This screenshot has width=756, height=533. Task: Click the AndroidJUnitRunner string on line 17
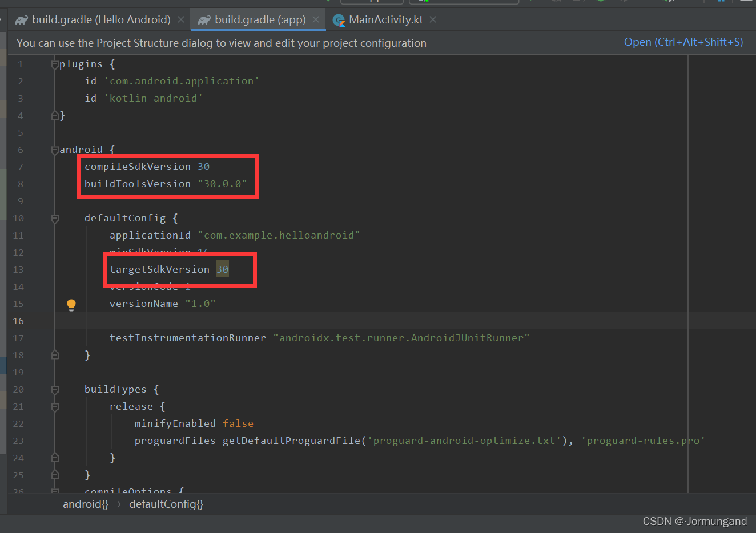point(401,338)
